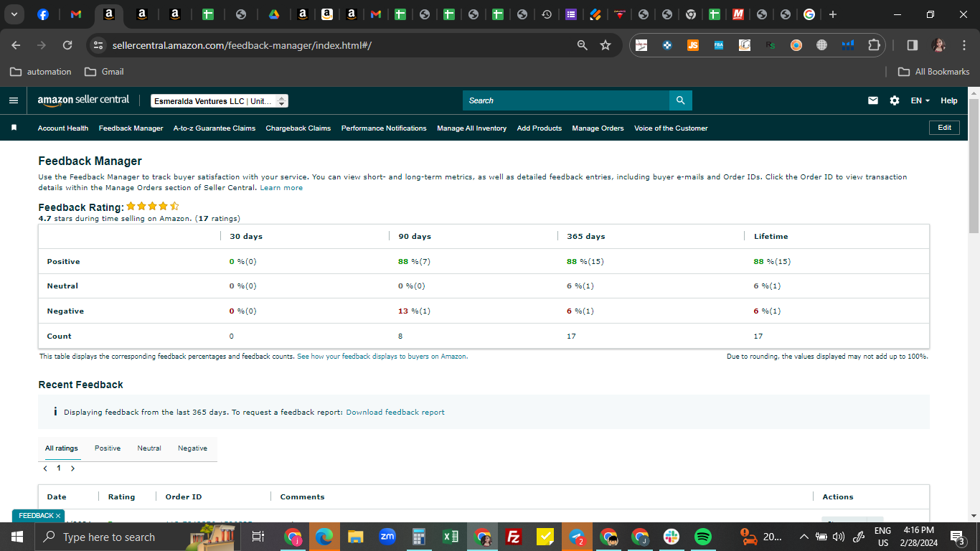The width and height of the screenshot is (980, 551).
Task: Open A-to-z Guarantee Claims
Action: (x=215, y=128)
